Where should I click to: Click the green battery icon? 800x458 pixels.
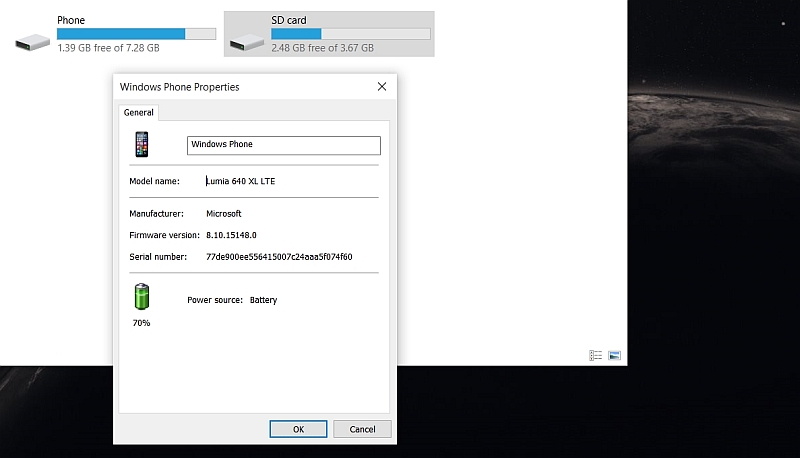[x=141, y=296]
